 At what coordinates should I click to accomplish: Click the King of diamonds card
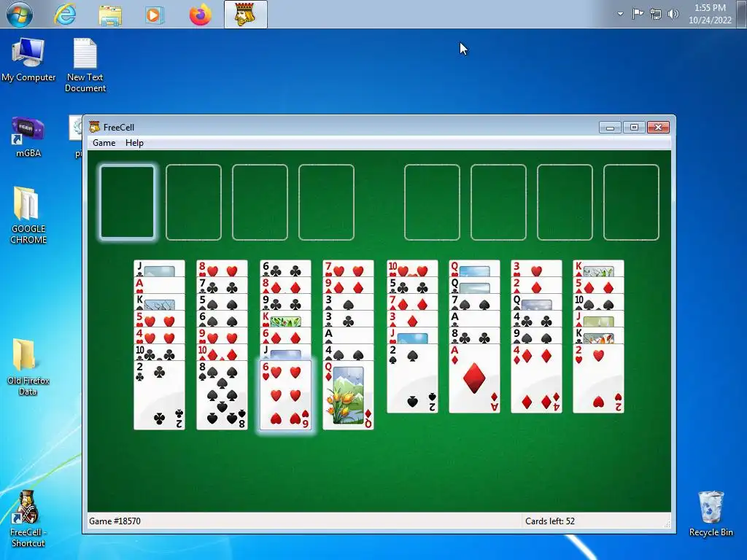point(598,268)
